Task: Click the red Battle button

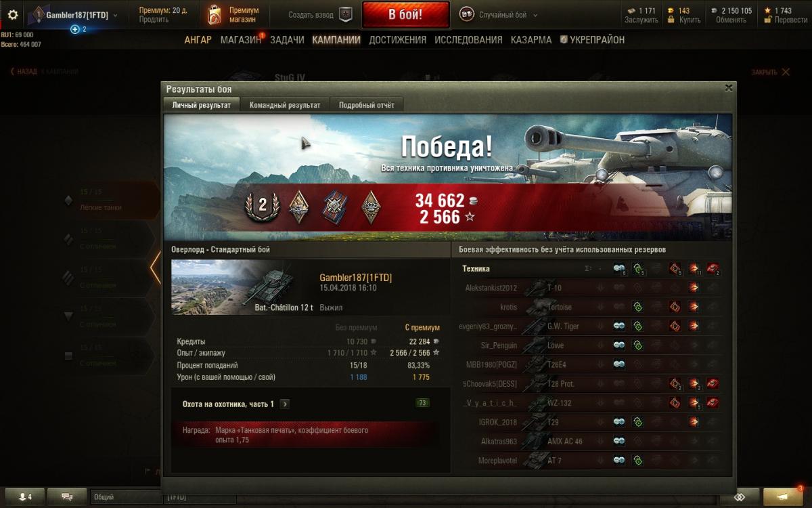Action: coord(405,14)
